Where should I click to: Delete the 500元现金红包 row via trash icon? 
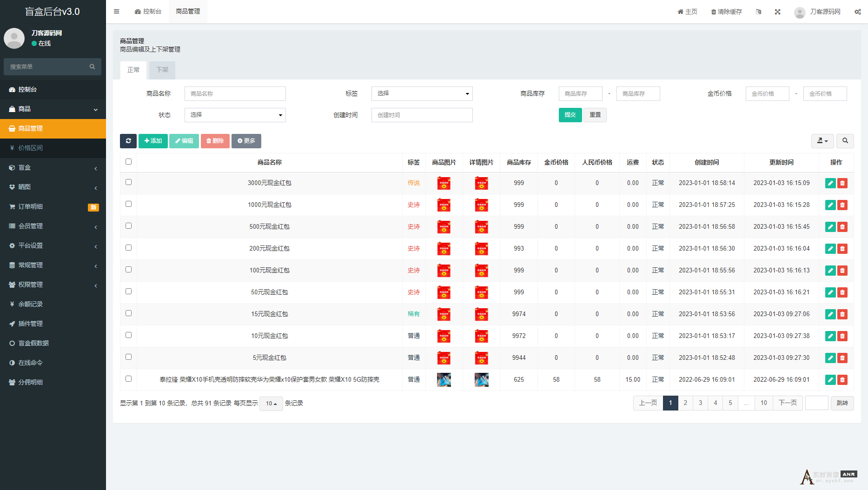point(842,227)
